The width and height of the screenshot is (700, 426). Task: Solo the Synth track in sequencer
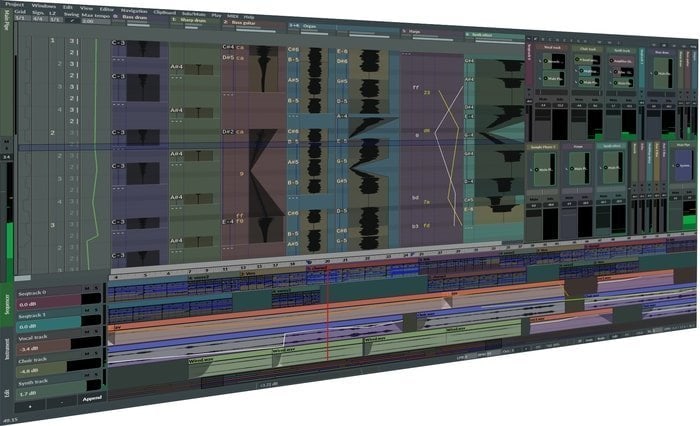point(96,375)
